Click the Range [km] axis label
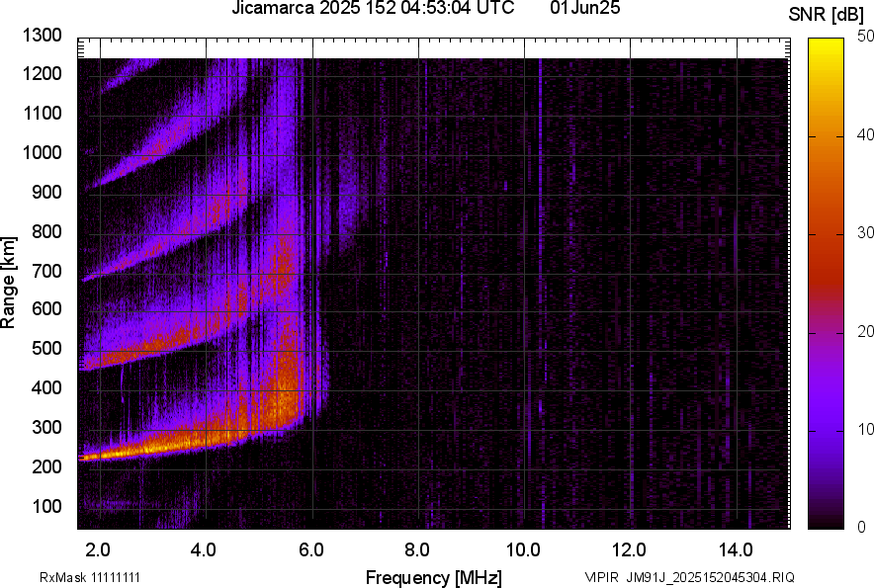 8,283
